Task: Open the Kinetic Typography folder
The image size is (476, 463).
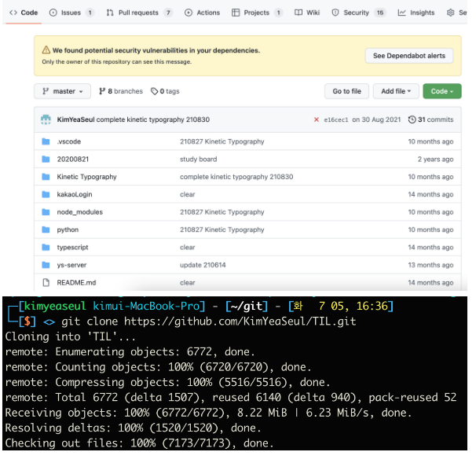Action: [x=87, y=177]
